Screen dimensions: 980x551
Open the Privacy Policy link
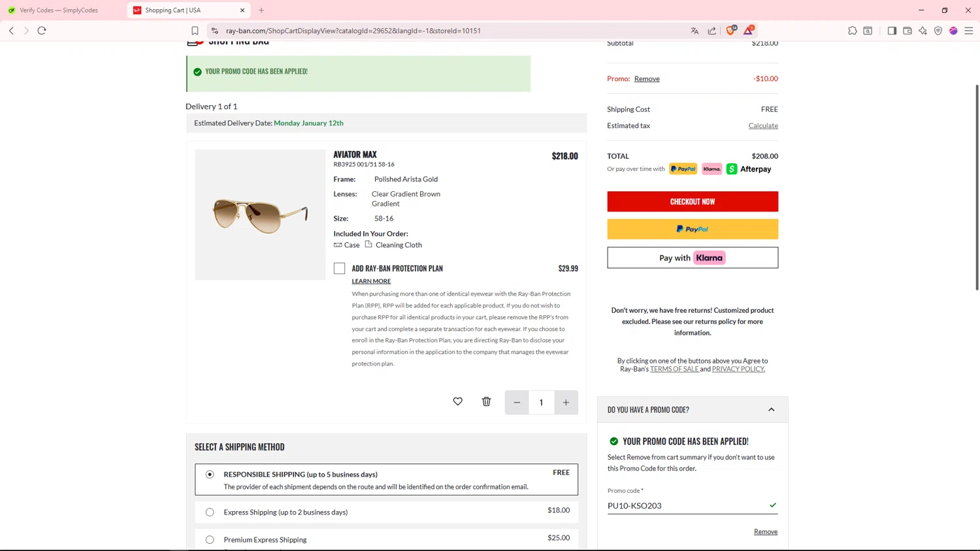[x=738, y=369]
